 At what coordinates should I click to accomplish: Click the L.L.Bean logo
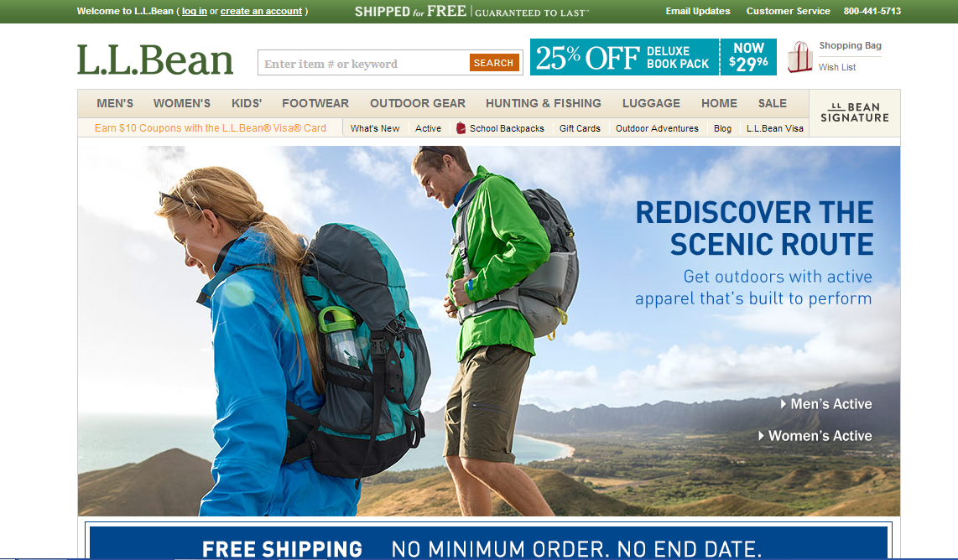[155, 60]
